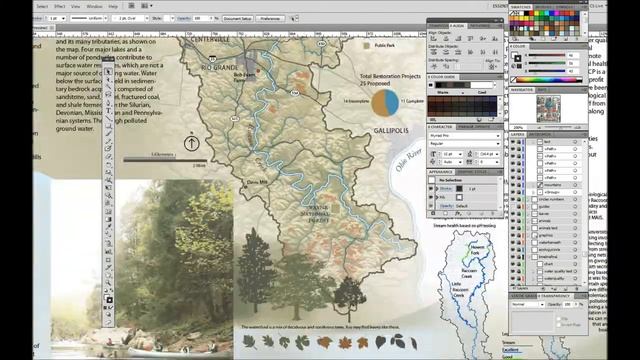
Task: Toggle the Clip checkbox in Transparency panel
Action: pyautogui.click(x=559, y=318)
